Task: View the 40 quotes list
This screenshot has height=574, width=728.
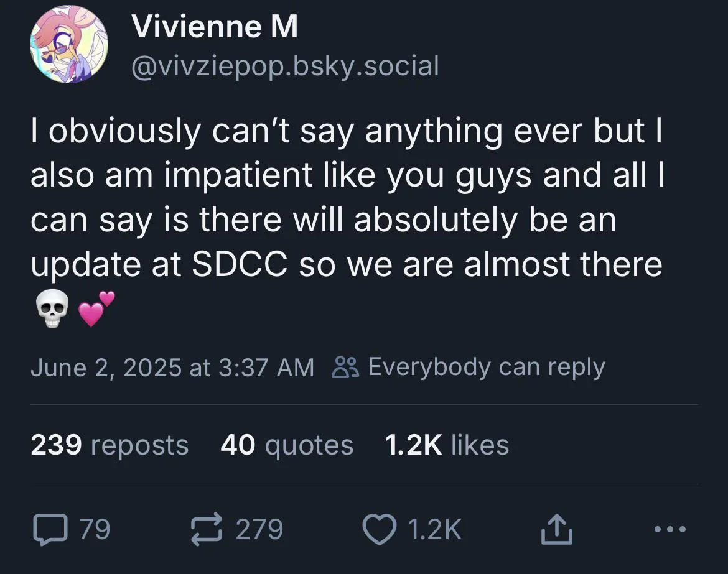Action: click(286, 445)
